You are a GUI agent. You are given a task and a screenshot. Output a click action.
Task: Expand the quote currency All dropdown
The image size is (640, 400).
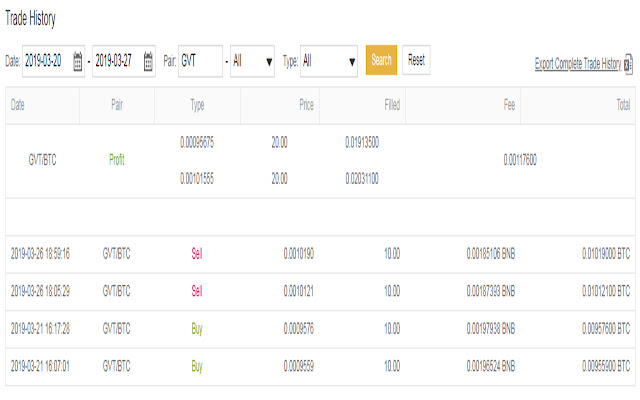(252, 61)
